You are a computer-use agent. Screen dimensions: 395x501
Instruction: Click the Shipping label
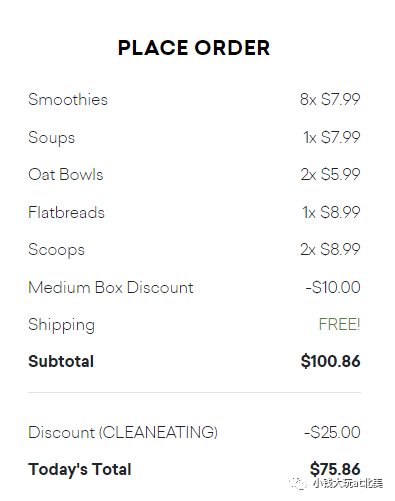coord(62,325)
